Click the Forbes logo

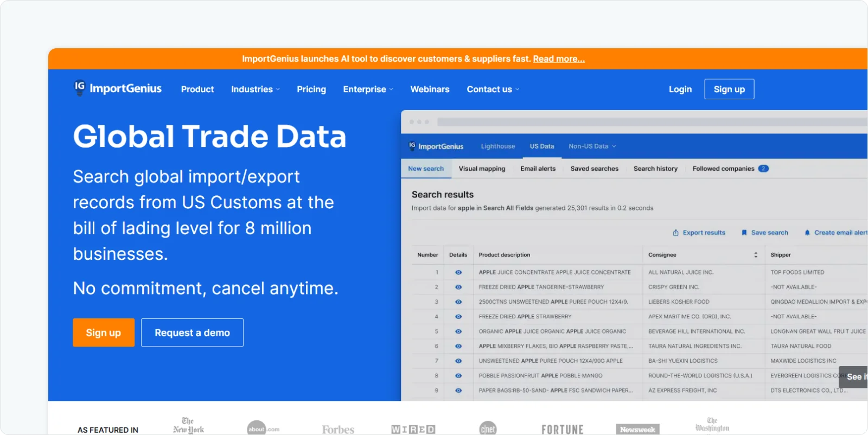click(x=338, y=430)
